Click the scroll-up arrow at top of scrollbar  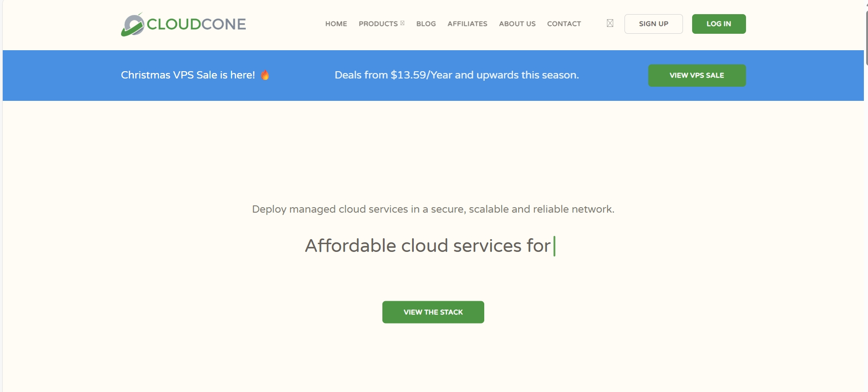coord(866,4)
